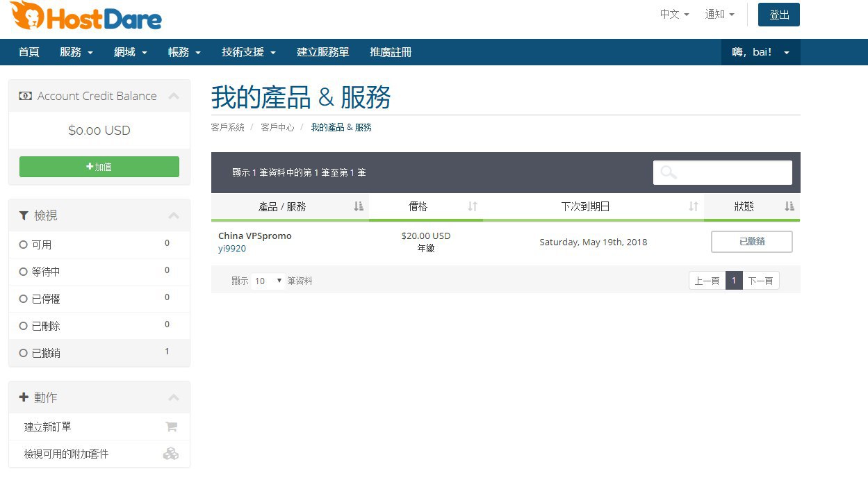Click shopping cart icon beside 建立新訂單
This screenshot has height=478, width=868.
click(x=171, y=427)
